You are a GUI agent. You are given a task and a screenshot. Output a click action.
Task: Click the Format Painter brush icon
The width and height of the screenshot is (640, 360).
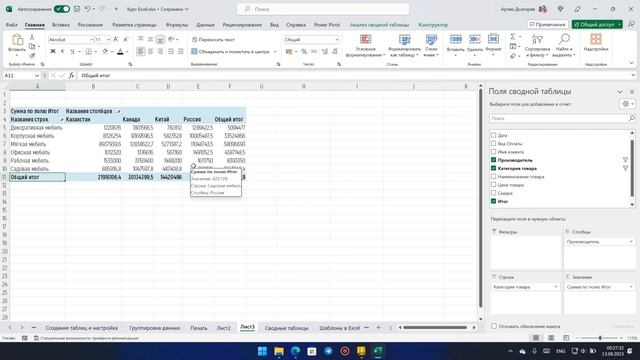tap(32, 56)
